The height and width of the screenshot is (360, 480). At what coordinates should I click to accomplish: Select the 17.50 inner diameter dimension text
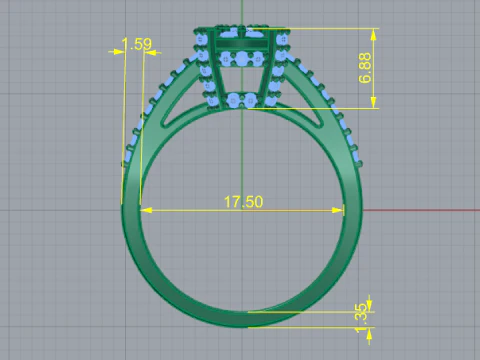(243, 202)
